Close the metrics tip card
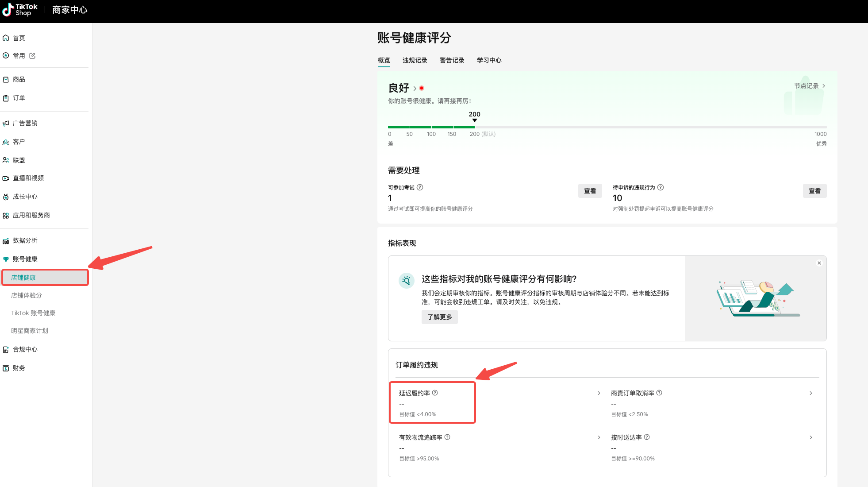 (x=819, y=263)
